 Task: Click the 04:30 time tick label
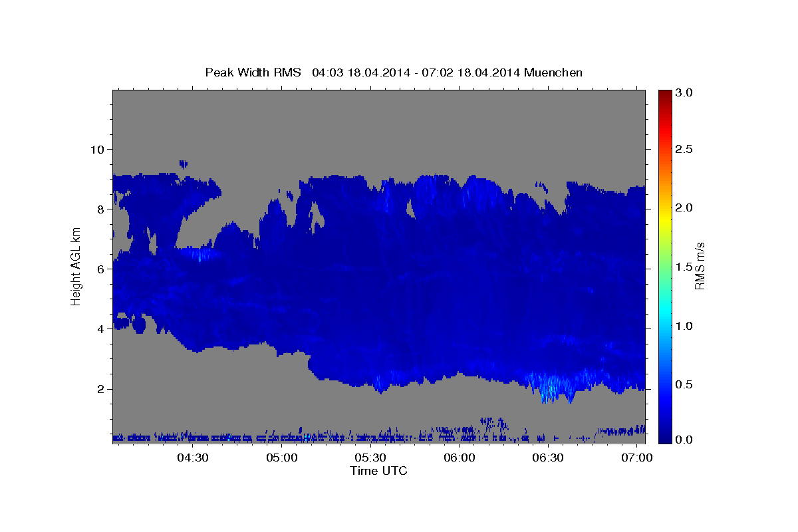click(x=193, y=458)
